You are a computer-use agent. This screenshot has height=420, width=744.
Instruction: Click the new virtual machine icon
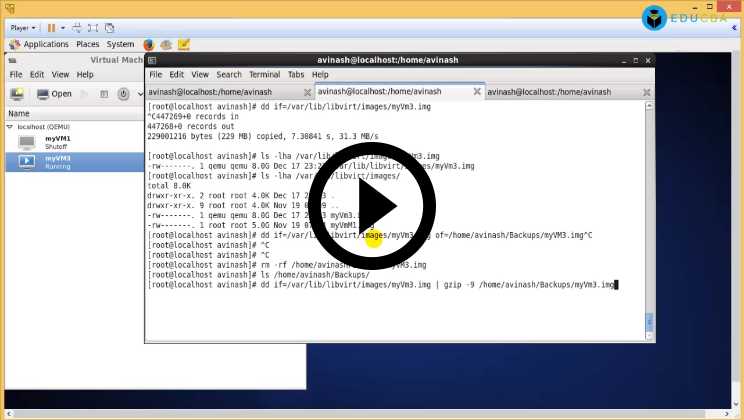point(16,94)
